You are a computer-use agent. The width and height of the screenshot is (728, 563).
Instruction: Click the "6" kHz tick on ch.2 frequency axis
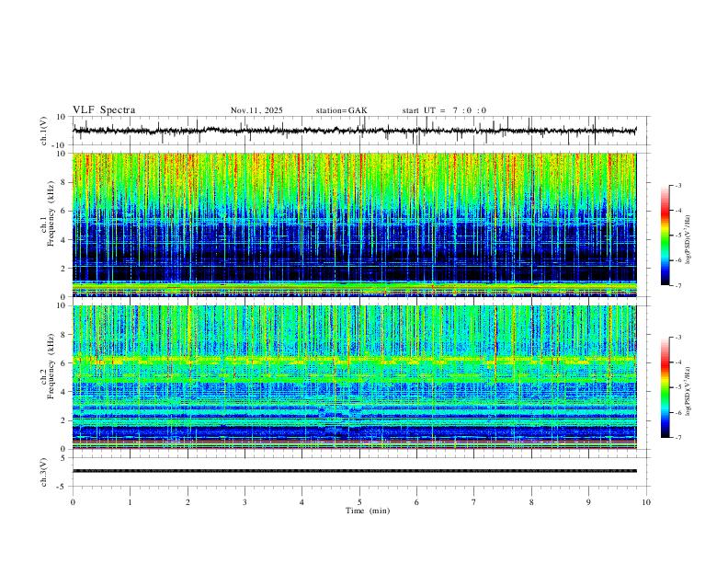tap(63, 363)
